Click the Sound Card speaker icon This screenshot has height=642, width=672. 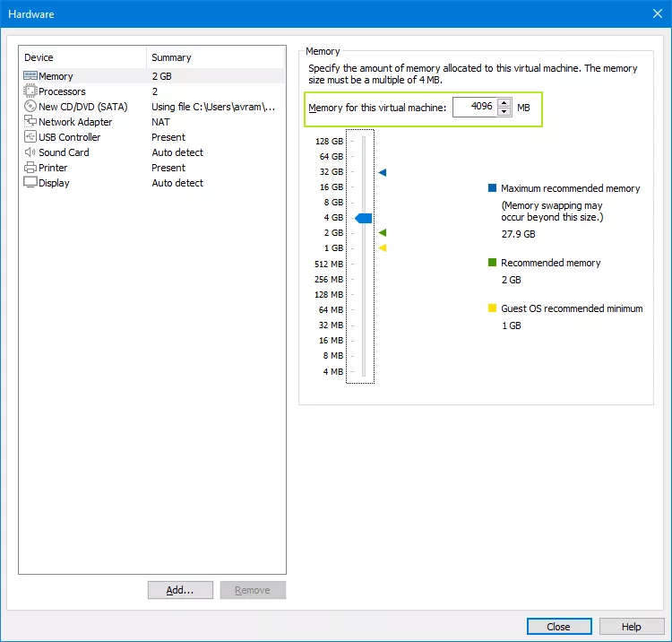point(30,152)
